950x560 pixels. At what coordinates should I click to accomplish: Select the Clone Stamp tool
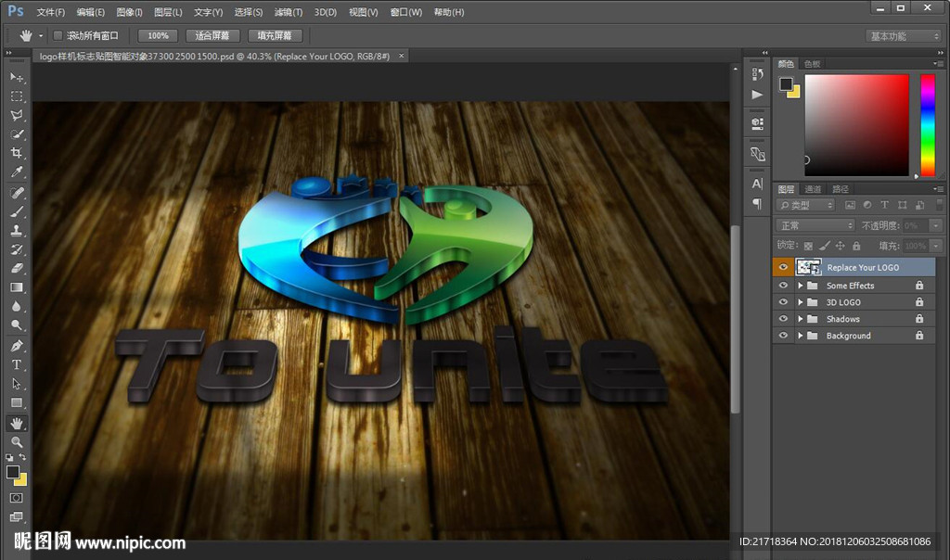17,230
